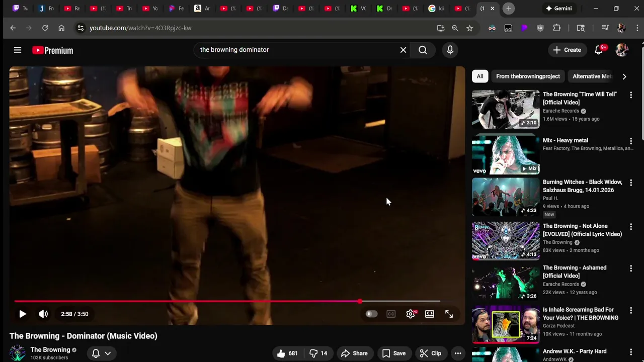Image resolution: width=644 pixels, height=362 pixels.
Task: Share the Dominator video
Action: point(354,353)
